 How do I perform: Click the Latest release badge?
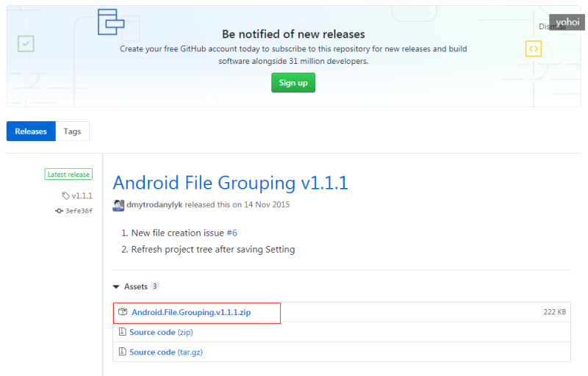[68, 174]
